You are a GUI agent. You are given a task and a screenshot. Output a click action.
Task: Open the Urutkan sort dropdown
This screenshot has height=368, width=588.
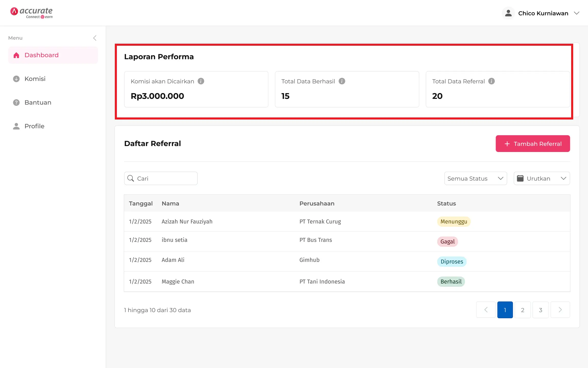coord(542,179)
